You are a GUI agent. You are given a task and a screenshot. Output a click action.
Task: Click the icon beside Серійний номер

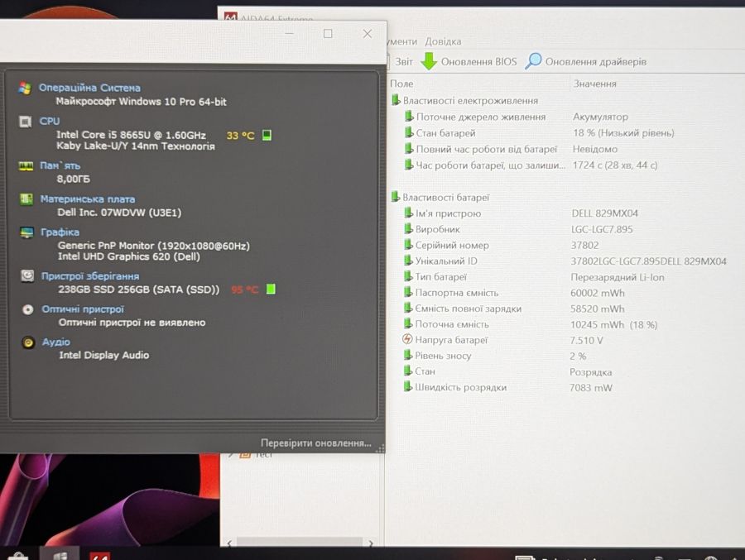click(408, 245)
